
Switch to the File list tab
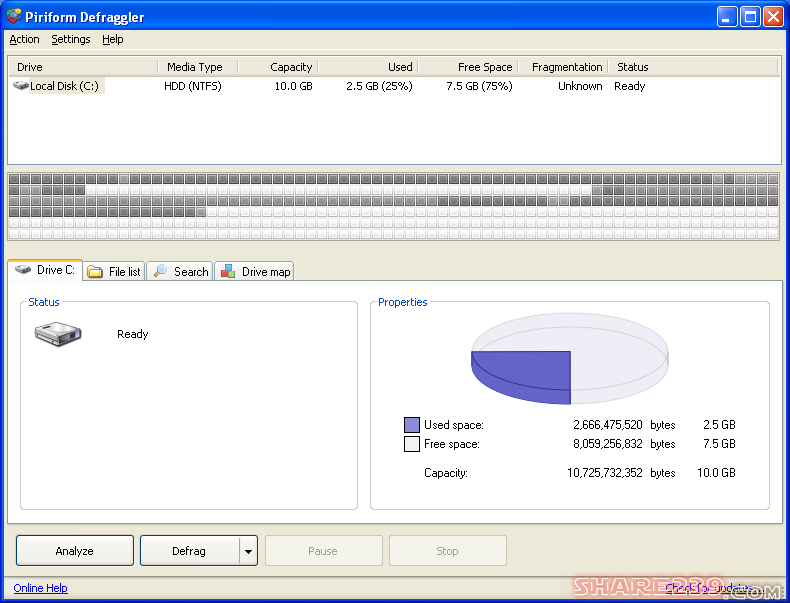click(114, 272)
